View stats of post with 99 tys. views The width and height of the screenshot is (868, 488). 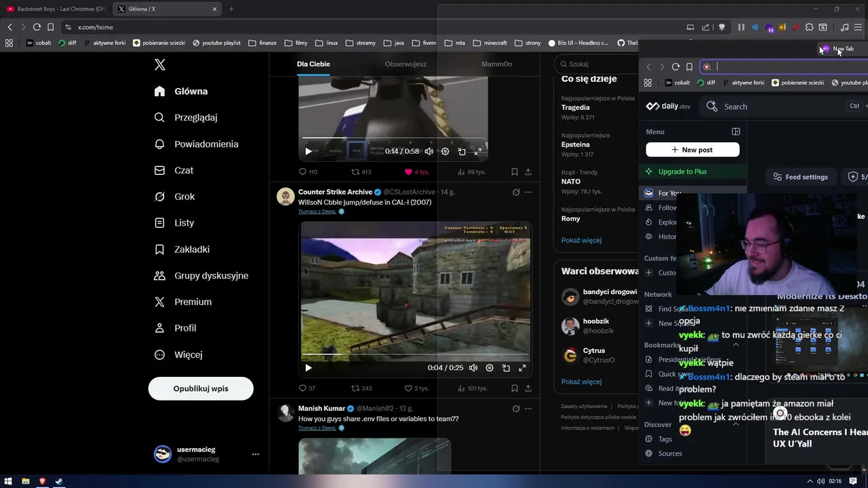(472, 172)
